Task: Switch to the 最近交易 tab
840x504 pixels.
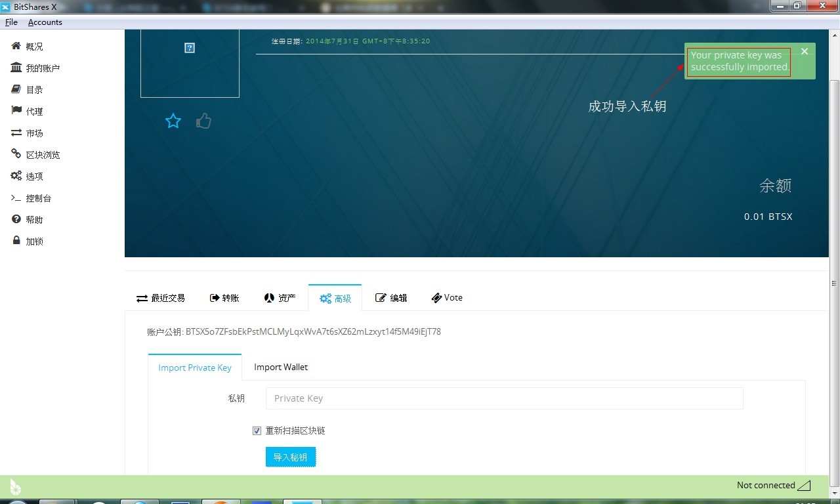Action: point(161,298)
